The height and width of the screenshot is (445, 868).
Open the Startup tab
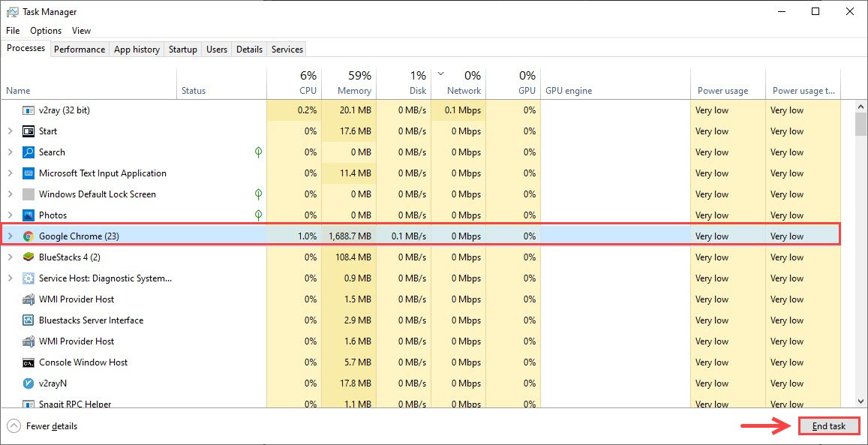coord(183,50)
